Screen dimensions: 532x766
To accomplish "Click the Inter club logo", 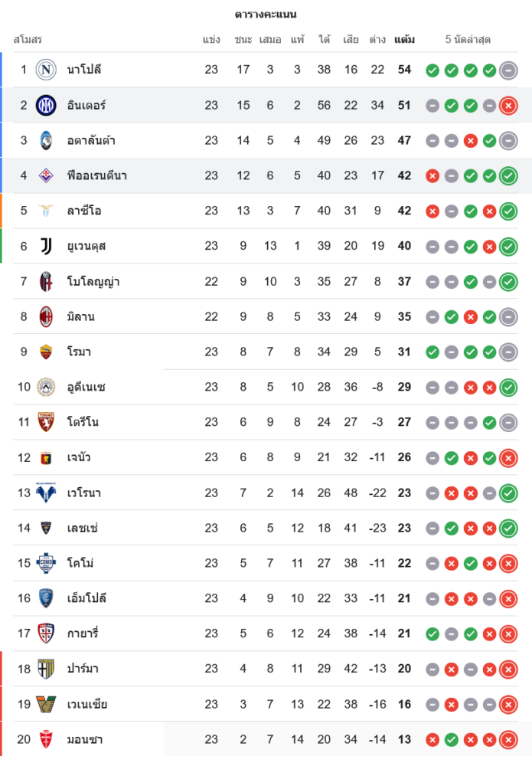I will [x=46, y=105].
